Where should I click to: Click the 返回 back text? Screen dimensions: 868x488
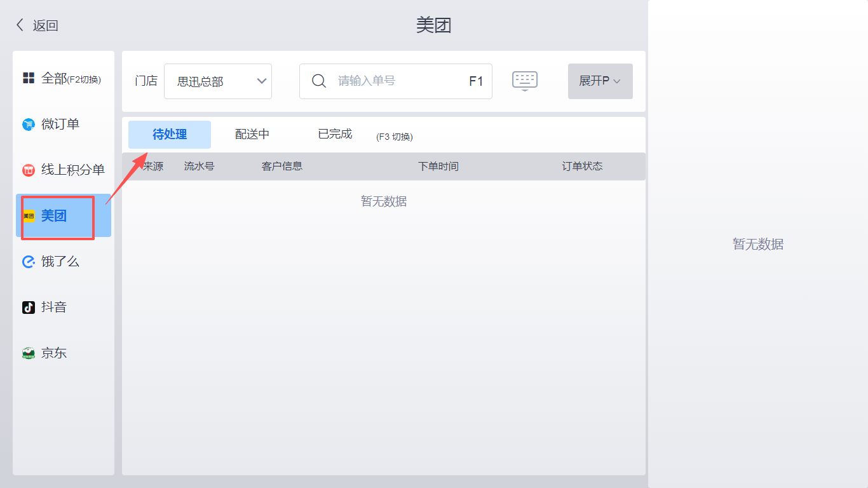[x=46, y=25]
